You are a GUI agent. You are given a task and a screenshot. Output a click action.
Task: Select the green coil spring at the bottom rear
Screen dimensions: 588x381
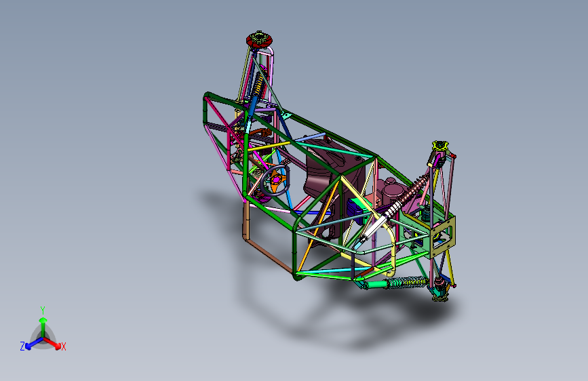407,282
